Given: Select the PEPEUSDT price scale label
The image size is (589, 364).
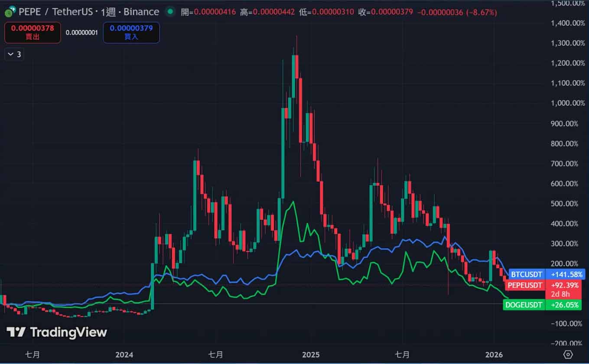Looking at the screenshot, I should click(x=525, y=285).
